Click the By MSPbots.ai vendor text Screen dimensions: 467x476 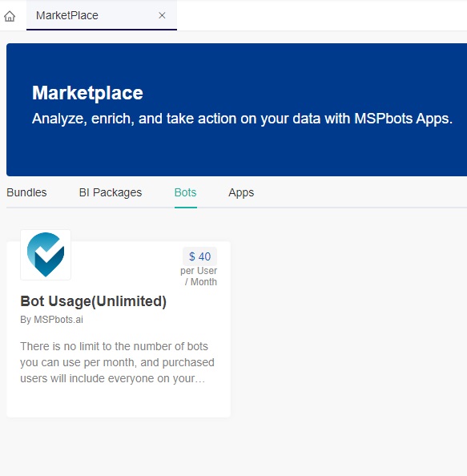click(x=51, y=320)
